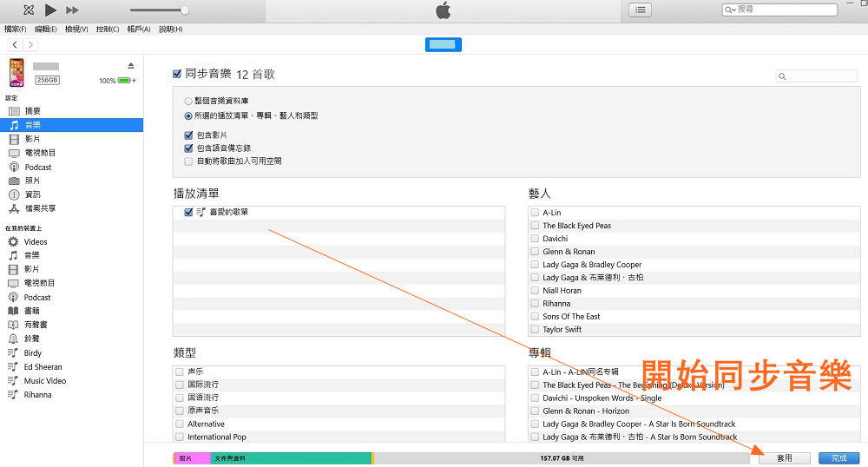Click the 完成 done button
This screenshot has height=467, width=868.
[x=838, y=458]
